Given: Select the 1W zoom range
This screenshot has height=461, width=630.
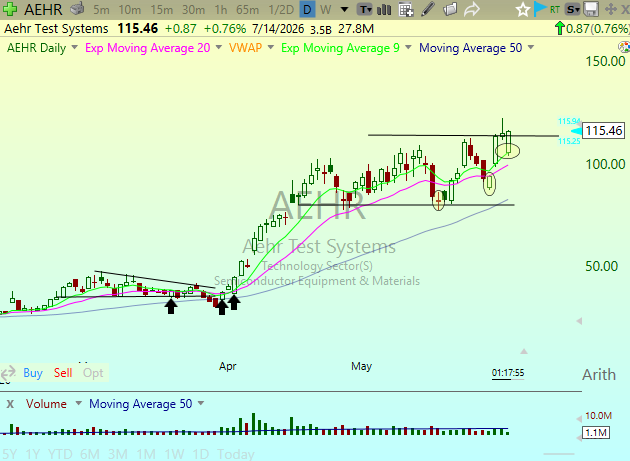Looking at the screenshot, I should [x=174, y=454].
